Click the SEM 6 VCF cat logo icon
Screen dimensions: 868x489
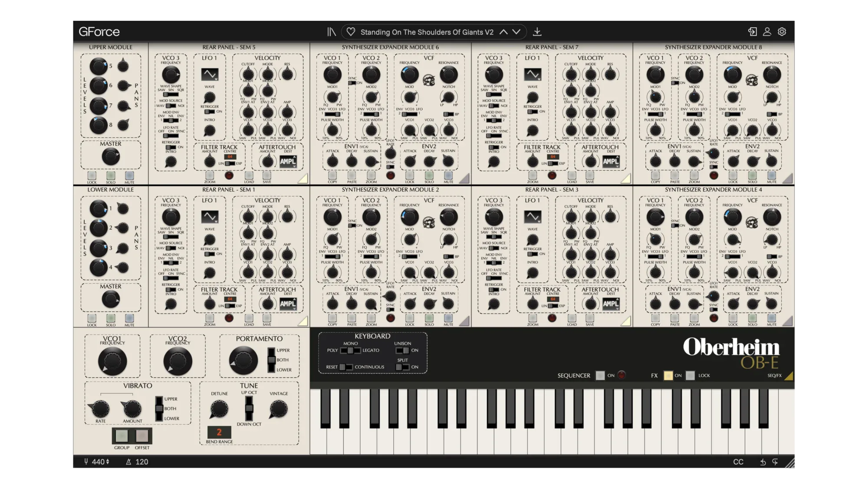(429, 80)
